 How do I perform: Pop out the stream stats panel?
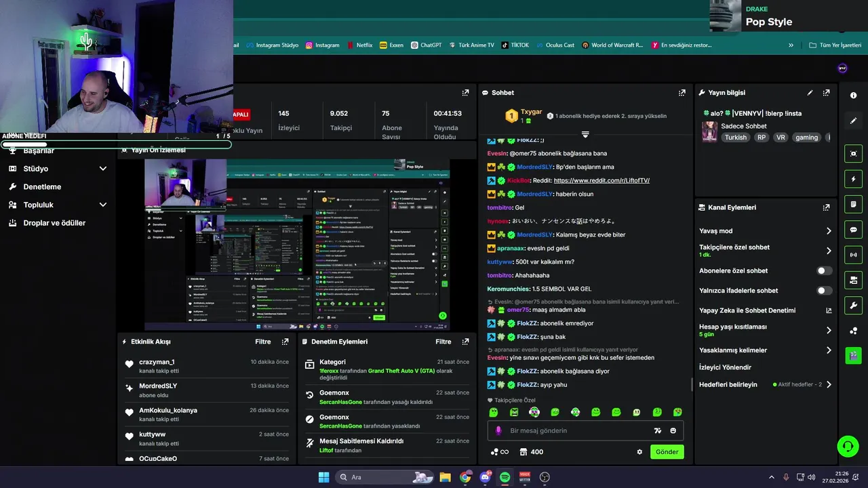(465, 93)
